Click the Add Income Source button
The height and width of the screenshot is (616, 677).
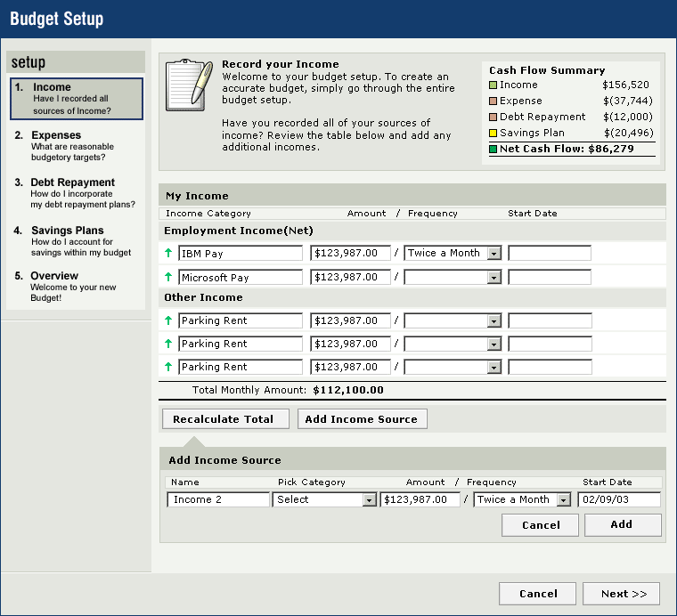tap(361, 419)
